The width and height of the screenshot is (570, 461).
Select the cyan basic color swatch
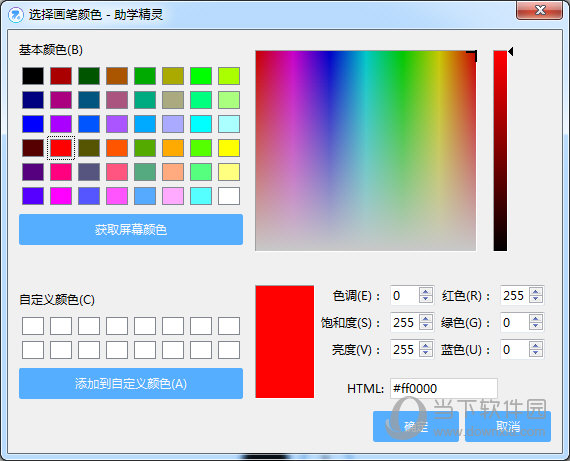pos(201,124)
